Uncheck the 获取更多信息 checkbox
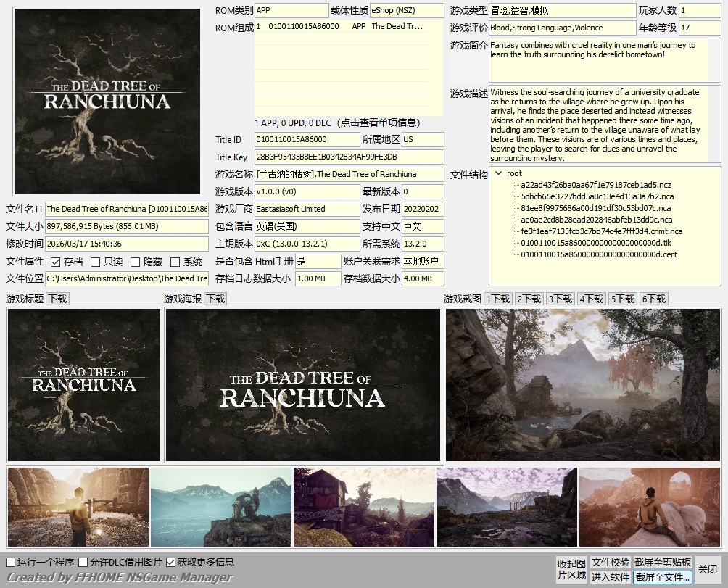Viewport: 728px width, 588px height. tap(171, 562)
